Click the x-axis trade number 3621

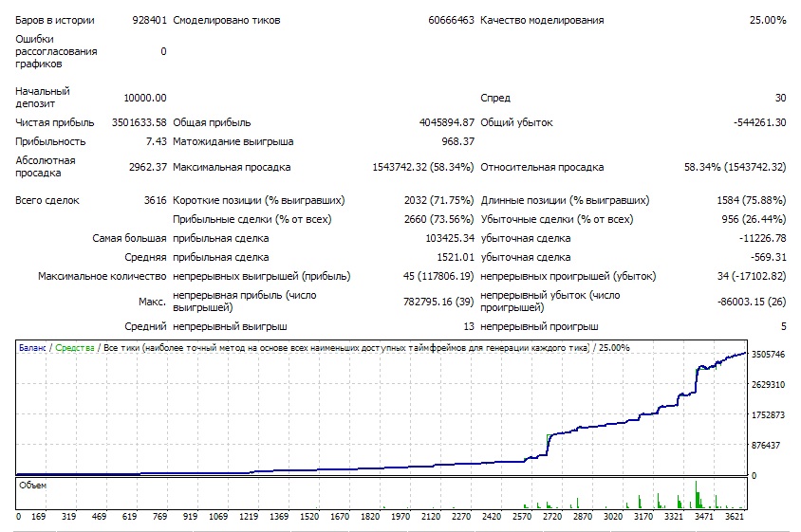click(734, 516)
